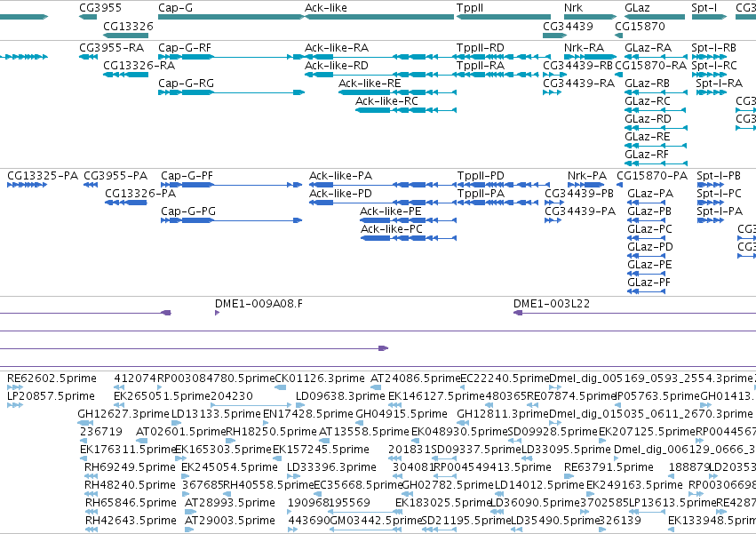The width and height of the screenshot is (756, 534).
Task: Click the CG13326 gene label
Action: tap(128, 26)
